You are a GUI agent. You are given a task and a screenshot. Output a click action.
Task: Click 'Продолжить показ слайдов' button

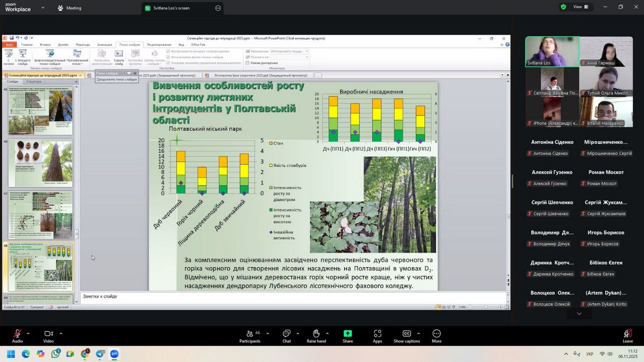click(117, 79)
